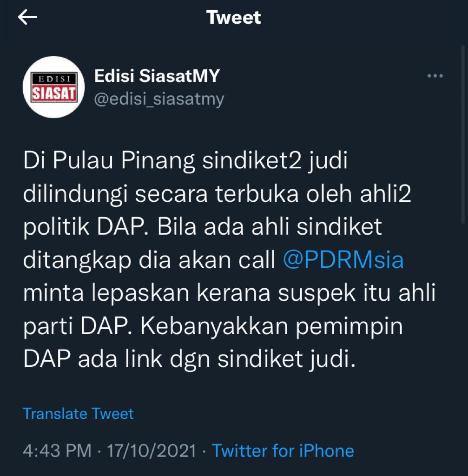
Task: Click the 17/10/2021 date
Action: 152,450
